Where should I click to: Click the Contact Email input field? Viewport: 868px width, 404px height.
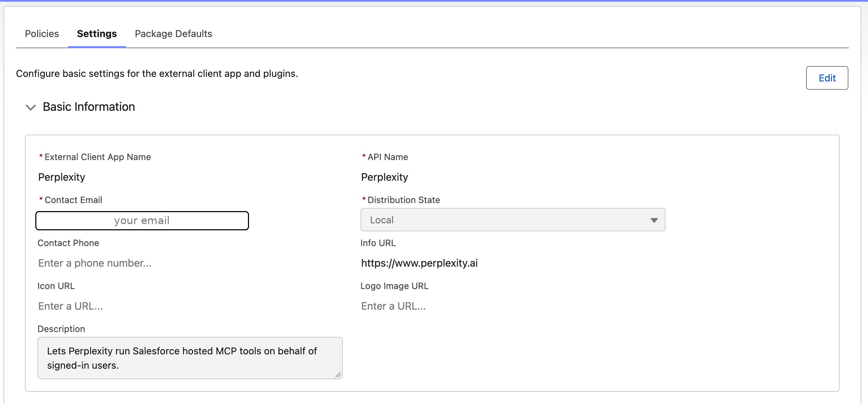click(x=142, y=221)
